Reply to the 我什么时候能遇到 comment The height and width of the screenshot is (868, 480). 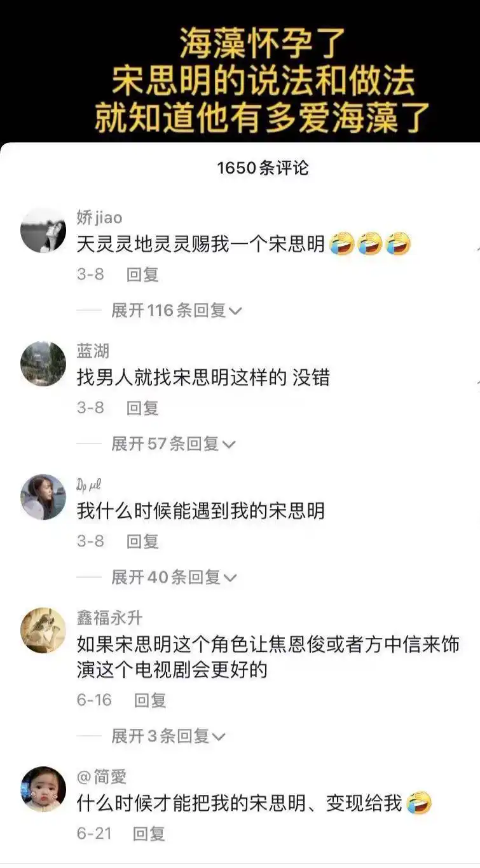[142, 542]
